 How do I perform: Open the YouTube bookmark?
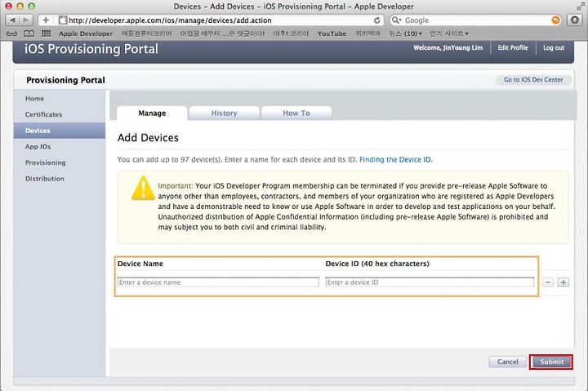click(332, 33)
